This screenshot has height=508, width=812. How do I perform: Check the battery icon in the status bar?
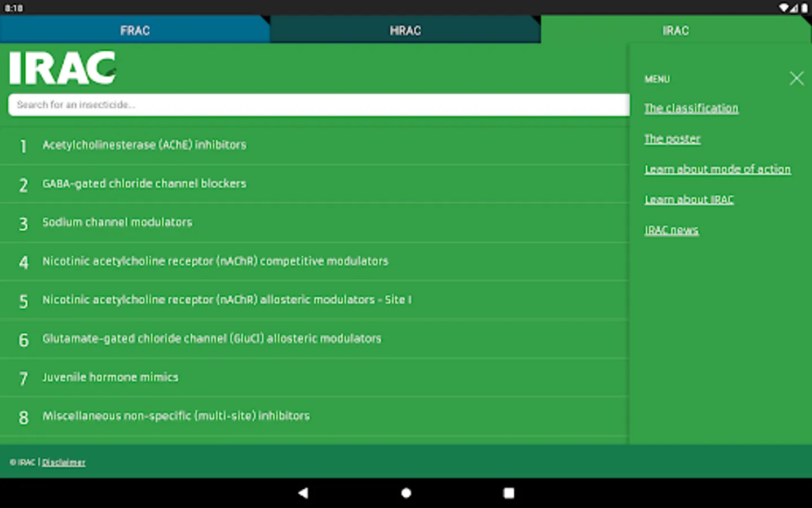pos(805,8)
